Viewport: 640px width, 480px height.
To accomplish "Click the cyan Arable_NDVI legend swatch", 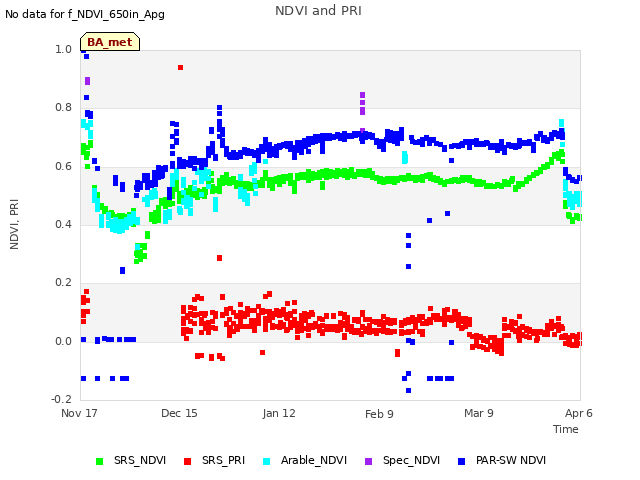I will point(267,461).
